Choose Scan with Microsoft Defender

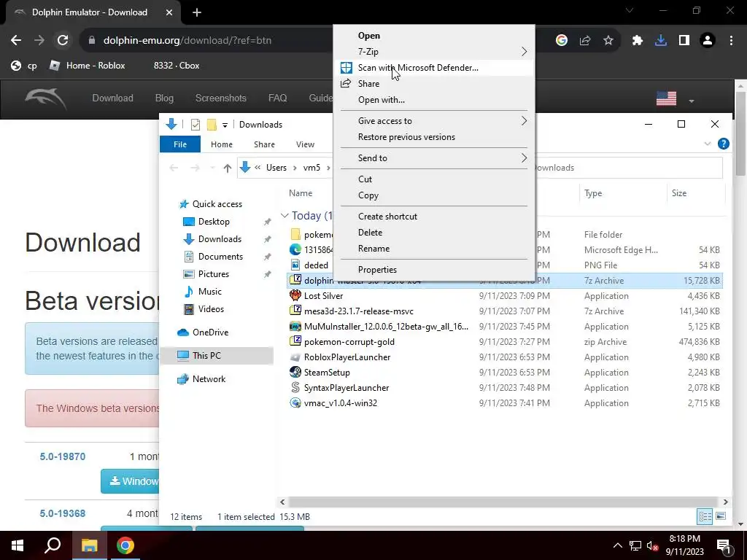[x=434, y=68]
